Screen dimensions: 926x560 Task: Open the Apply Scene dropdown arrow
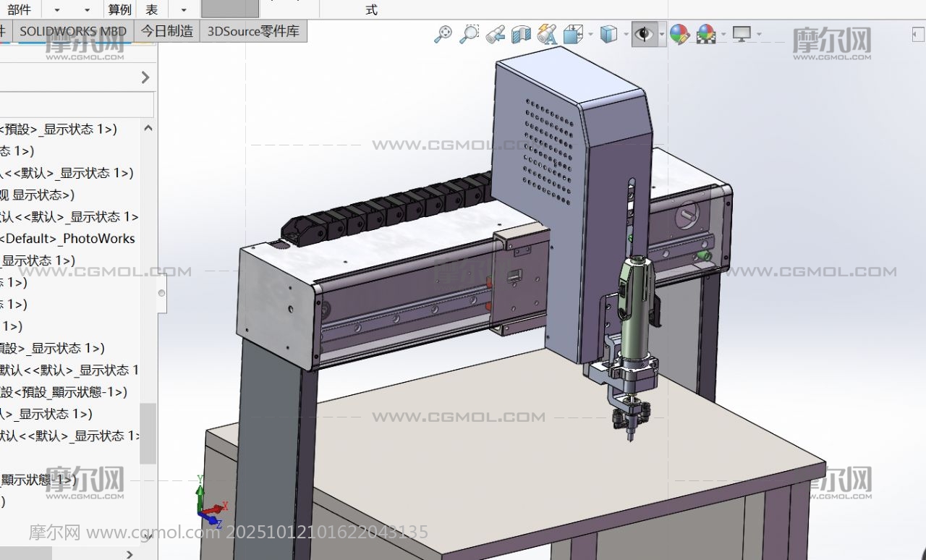(723, 34)
